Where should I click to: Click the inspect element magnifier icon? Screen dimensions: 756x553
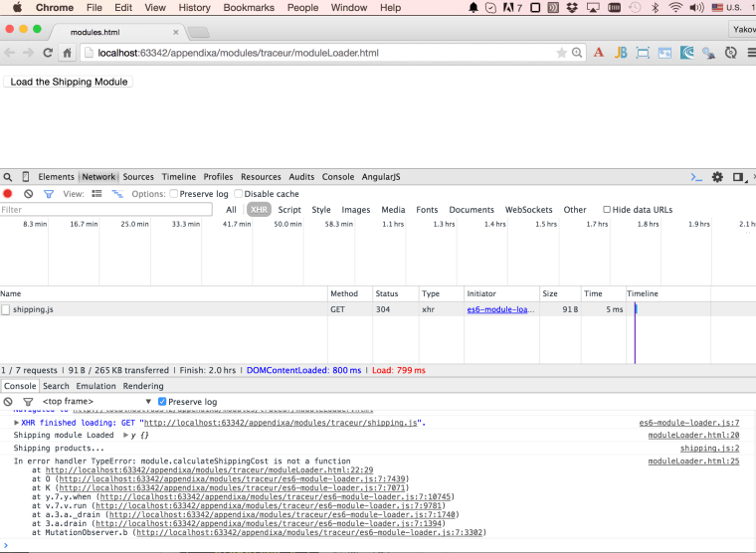tap(8, 177)
